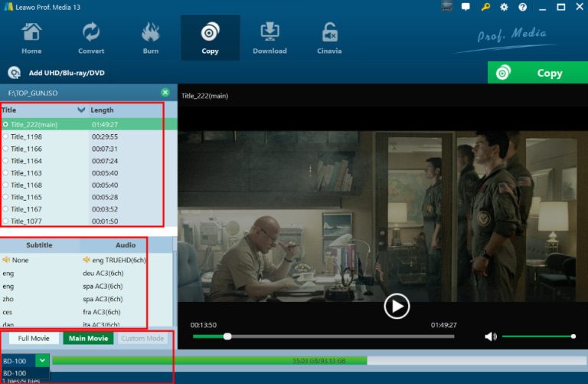This screenshot has height=384, width=588.
Task: Open the help question mark icon
Action: (522, 7)
